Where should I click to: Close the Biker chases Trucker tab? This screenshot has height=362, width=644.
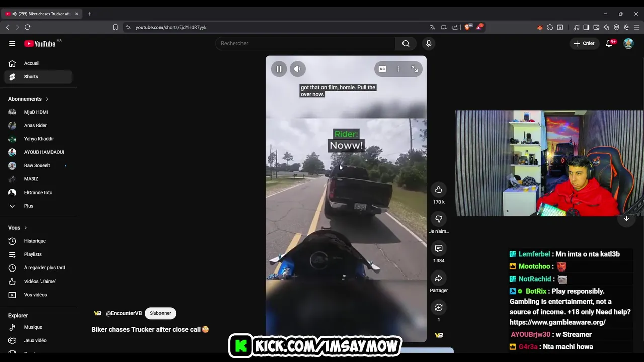tap(77, 14)
